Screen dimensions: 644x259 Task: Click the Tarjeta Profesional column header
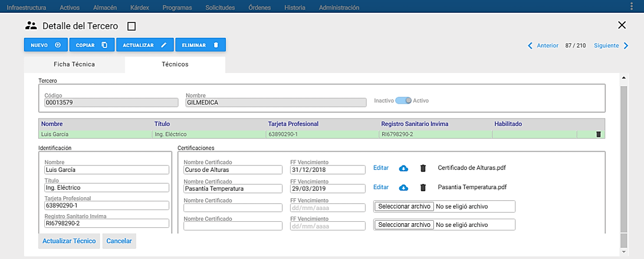(293, 124)
